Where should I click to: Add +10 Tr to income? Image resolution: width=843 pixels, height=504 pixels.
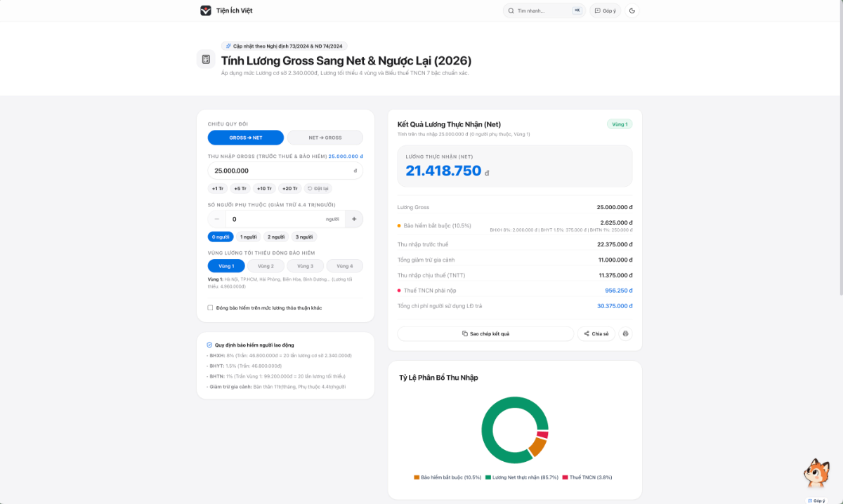264,188
